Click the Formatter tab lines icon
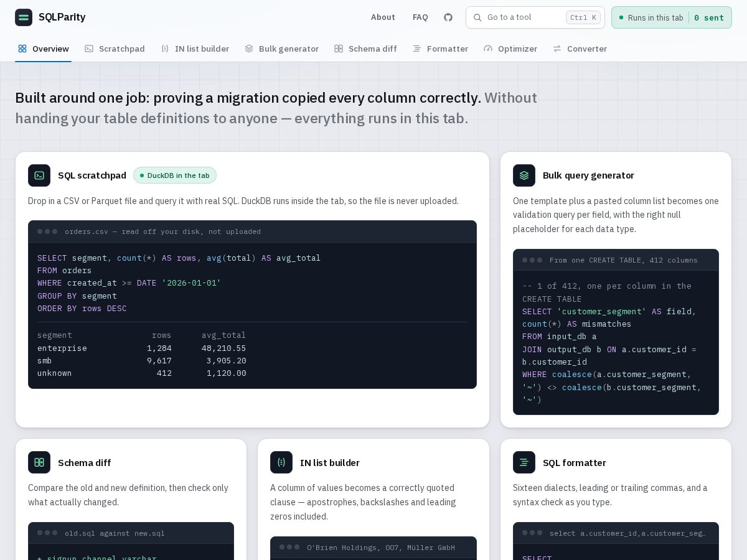 coord(417,49)
